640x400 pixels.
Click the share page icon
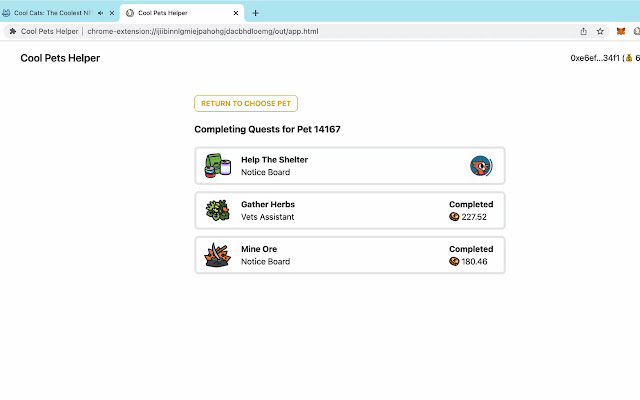[x=584, y=31]
